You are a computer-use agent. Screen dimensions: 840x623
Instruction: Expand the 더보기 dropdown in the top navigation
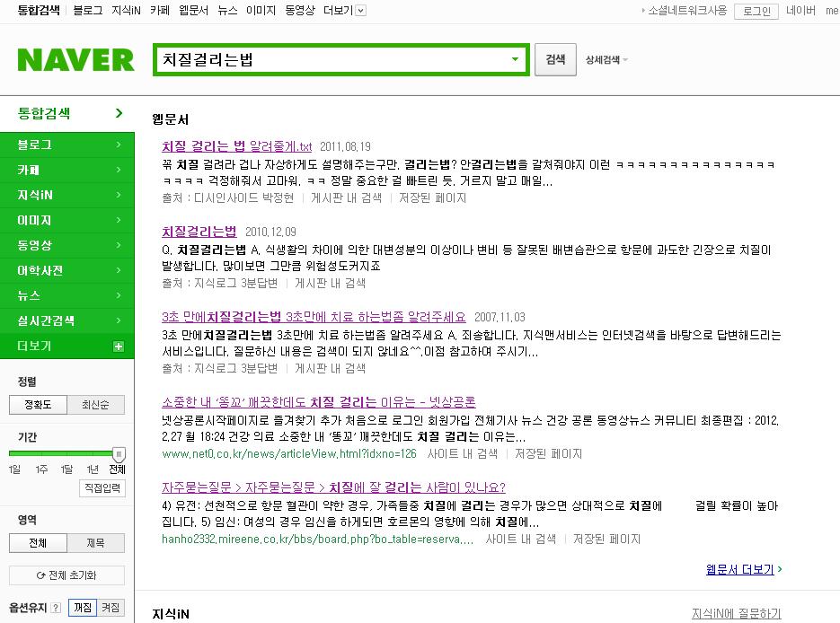pos(345,10)
